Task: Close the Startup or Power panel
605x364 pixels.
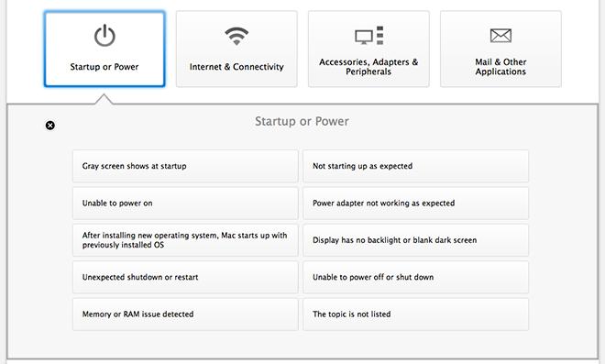Action: click(x=50, y=125)
